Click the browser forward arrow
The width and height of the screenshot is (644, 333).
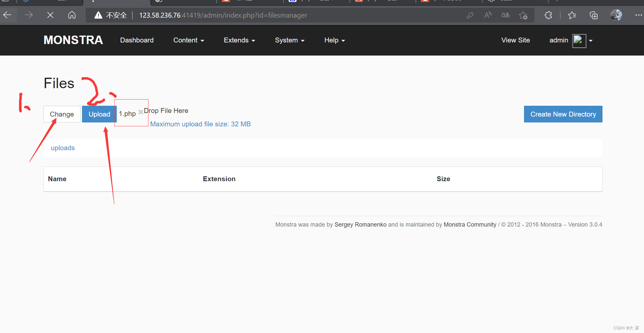pos(29,15)
